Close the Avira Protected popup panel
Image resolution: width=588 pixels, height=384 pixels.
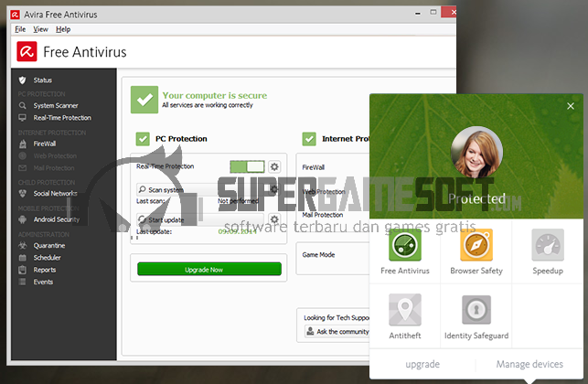pyautogui.click(x=571, y=106)
